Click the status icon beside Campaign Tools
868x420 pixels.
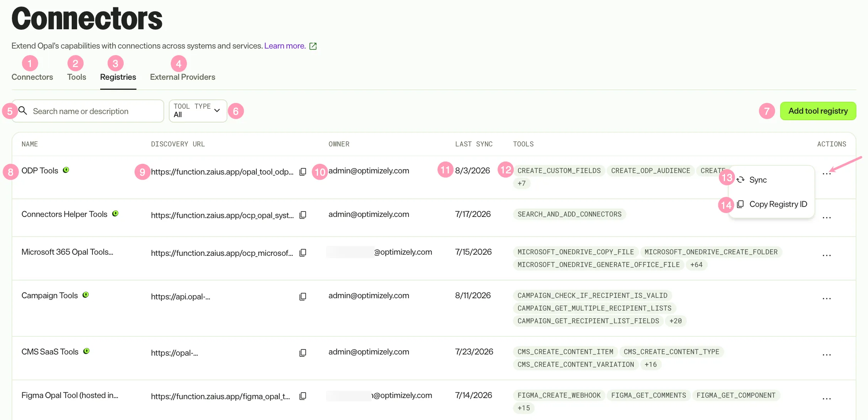tap(86, 295)
